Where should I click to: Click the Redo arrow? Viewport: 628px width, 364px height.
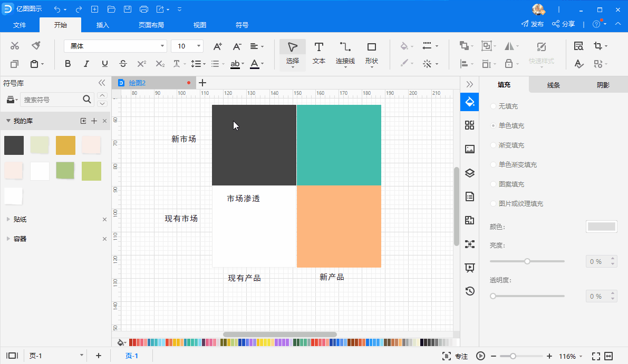[79, 9]
